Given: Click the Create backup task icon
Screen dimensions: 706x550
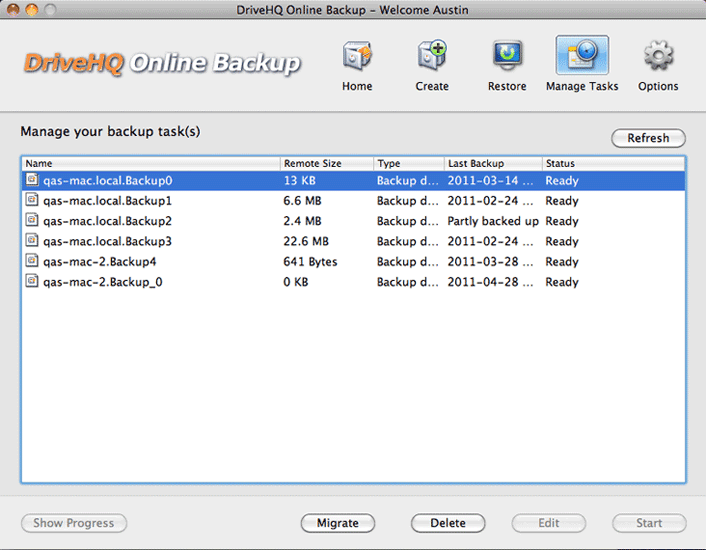Looking at the screenshot, I should click(432, 57).
